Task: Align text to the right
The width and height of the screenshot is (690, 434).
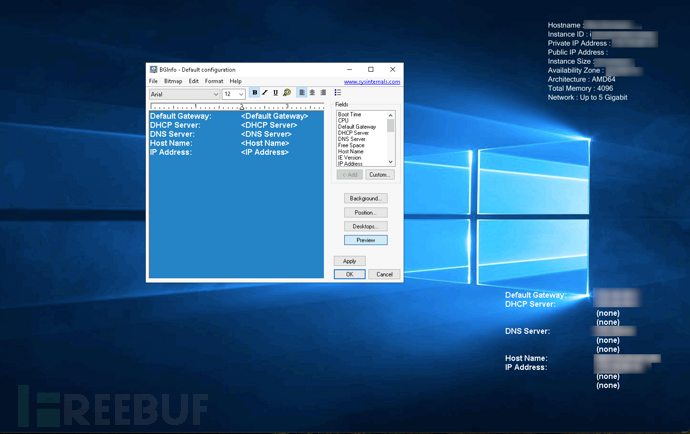Action: pos(323,93)
